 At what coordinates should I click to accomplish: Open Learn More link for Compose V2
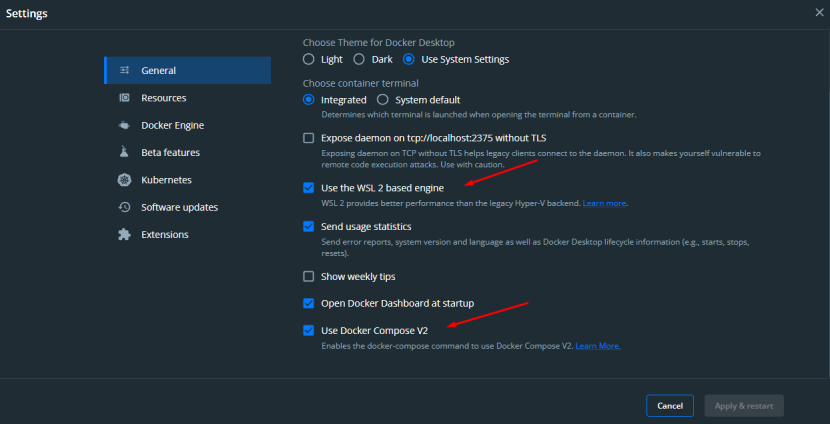(598, 346)
